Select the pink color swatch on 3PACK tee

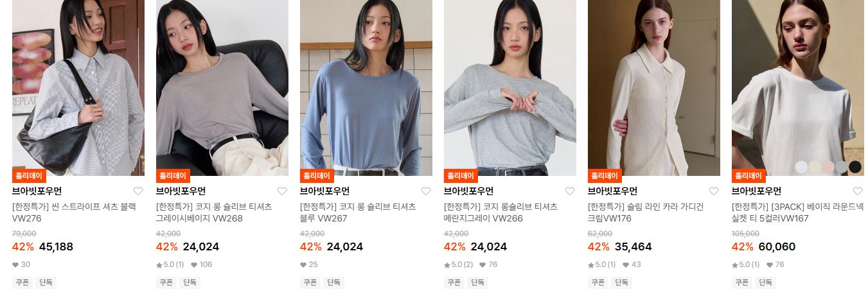pos(828,167)
